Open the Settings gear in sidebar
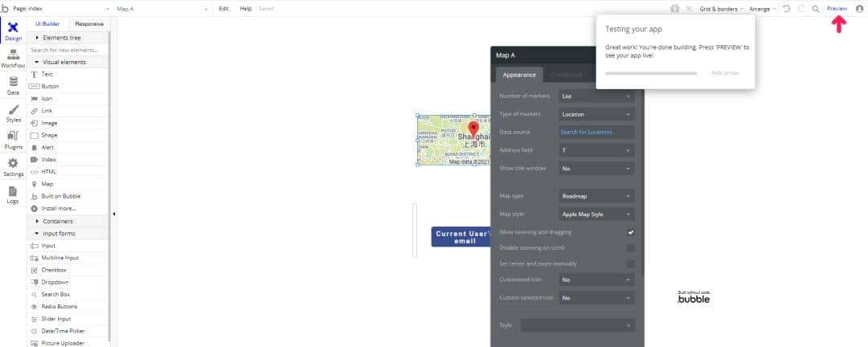The height and width of the screenshot is (347, 868). pyautogui.click(x=13, y=167)
